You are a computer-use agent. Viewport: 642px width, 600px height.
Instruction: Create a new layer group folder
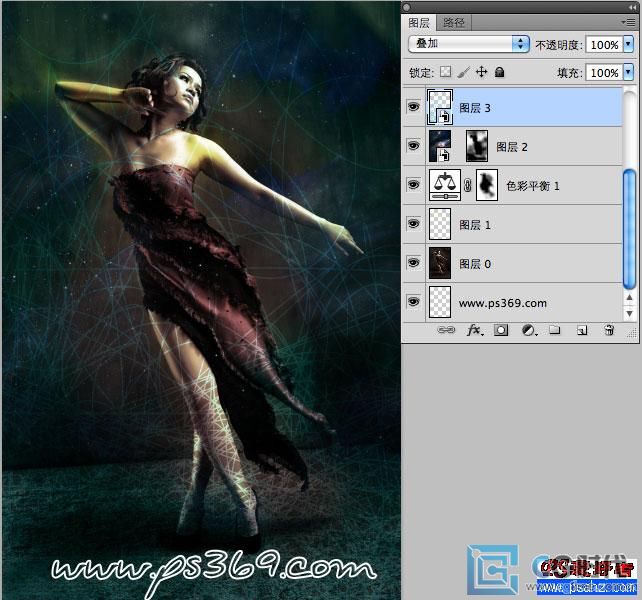(554, 330)
